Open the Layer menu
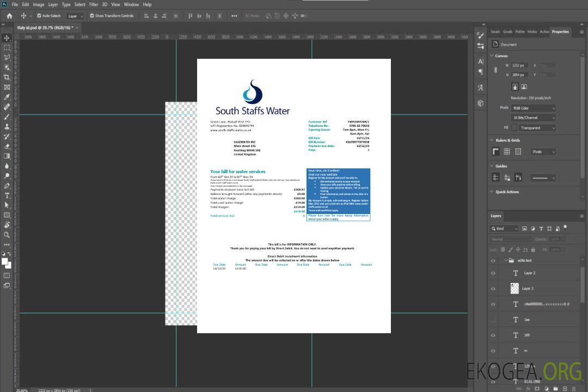The height and width of the screenshot is (392, 588). [x=53, y=4]
